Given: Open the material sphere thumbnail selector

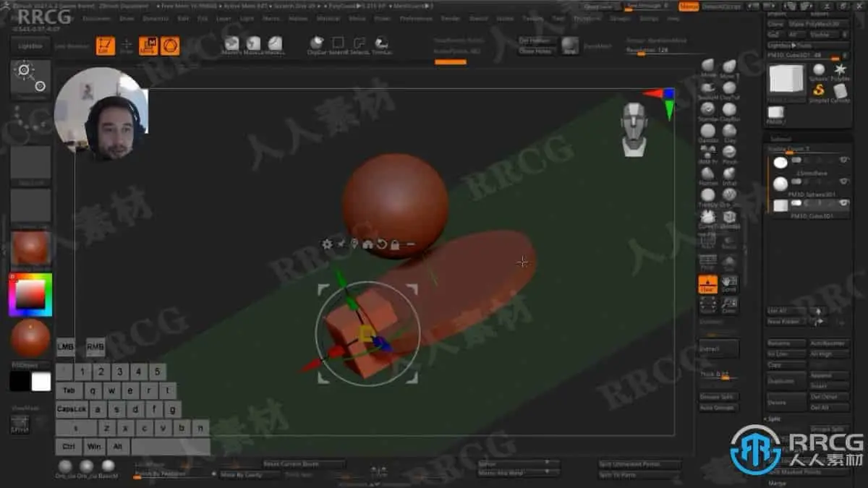Looking at the screenshot, I should 30,248.
